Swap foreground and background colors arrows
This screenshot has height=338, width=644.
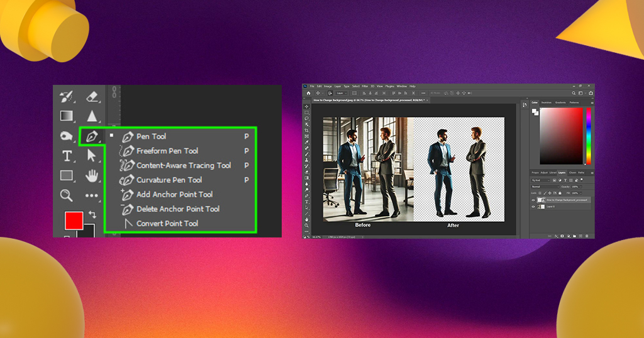click(92, 214)
